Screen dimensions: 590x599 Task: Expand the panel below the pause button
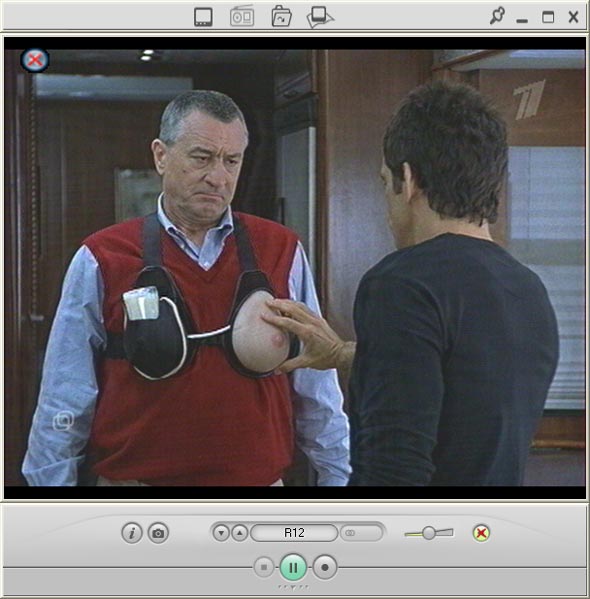point(293,587)
